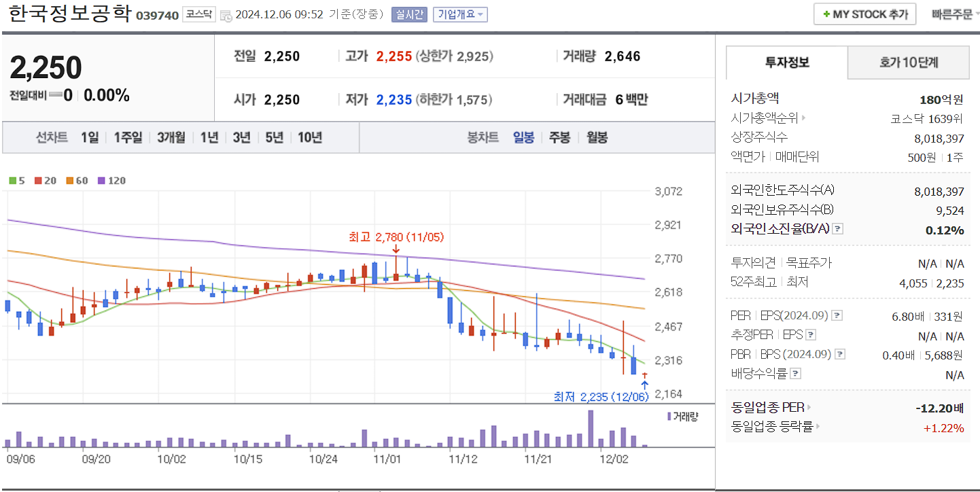This screenshot has height=492, width=980.
Task: Toggle chart to 월봉 monthly candles
Action: coord(596,137)
